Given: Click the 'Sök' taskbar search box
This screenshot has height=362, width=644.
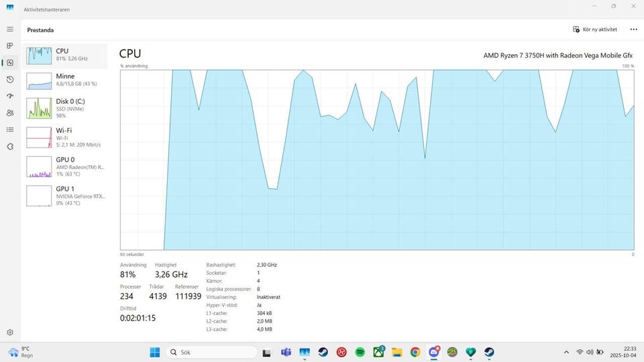Looking at the screenshot, I should click(x=211, y=352).
